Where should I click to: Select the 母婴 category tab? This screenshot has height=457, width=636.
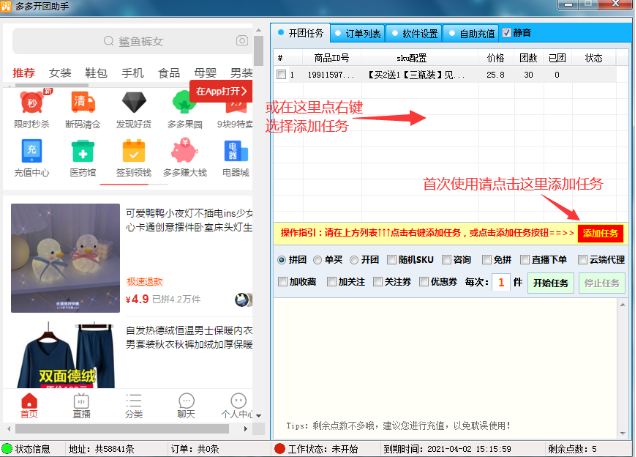point(205,73)
